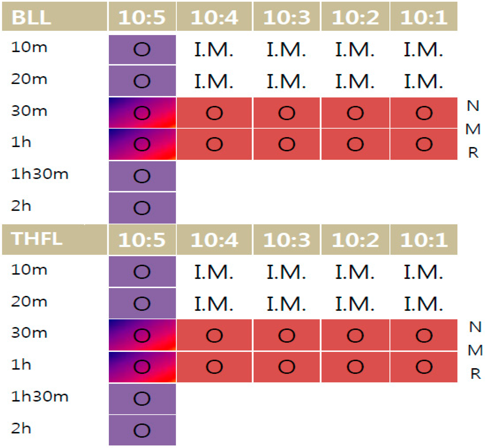Click the red circle cell for BLL 30m 10:4
The height and width of the screenshot is (448, 485).
coord(214,113)
